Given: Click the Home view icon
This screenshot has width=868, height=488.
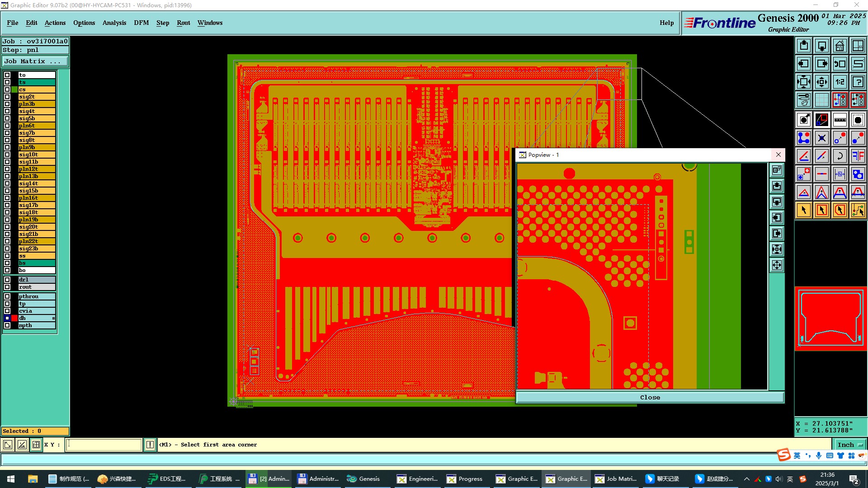Looking at the screenshot, I should (x=840, y=46).
